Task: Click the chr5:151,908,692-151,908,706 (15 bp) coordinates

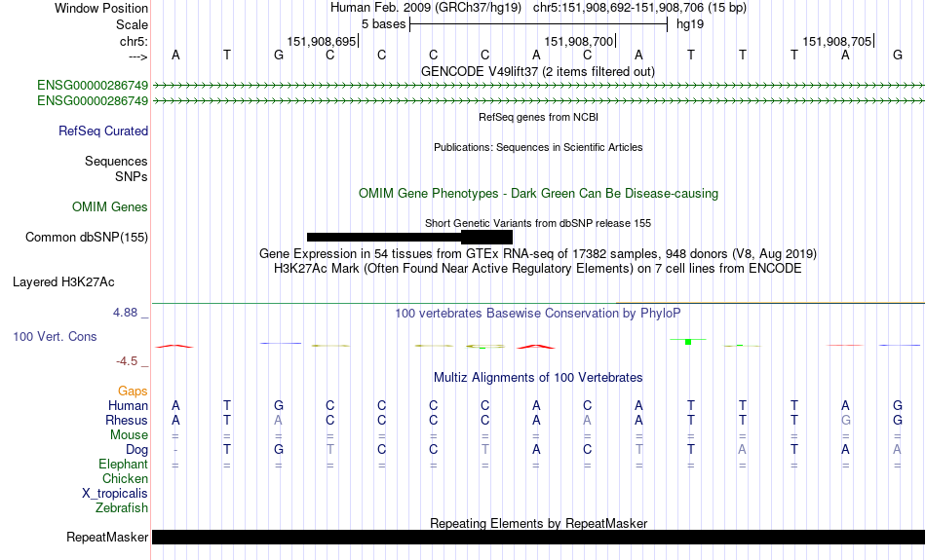Action: (x=639, y=8)
